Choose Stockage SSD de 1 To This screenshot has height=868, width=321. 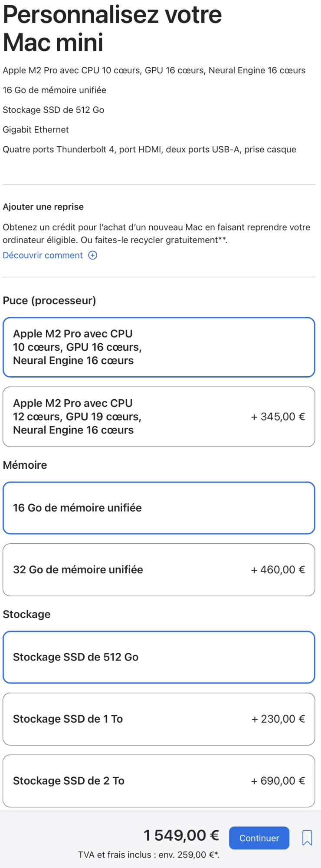tap(159, 719)
